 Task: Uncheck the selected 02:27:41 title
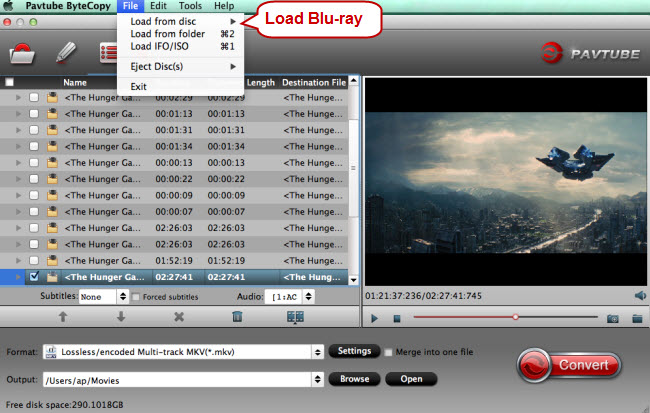pos(34,277)
